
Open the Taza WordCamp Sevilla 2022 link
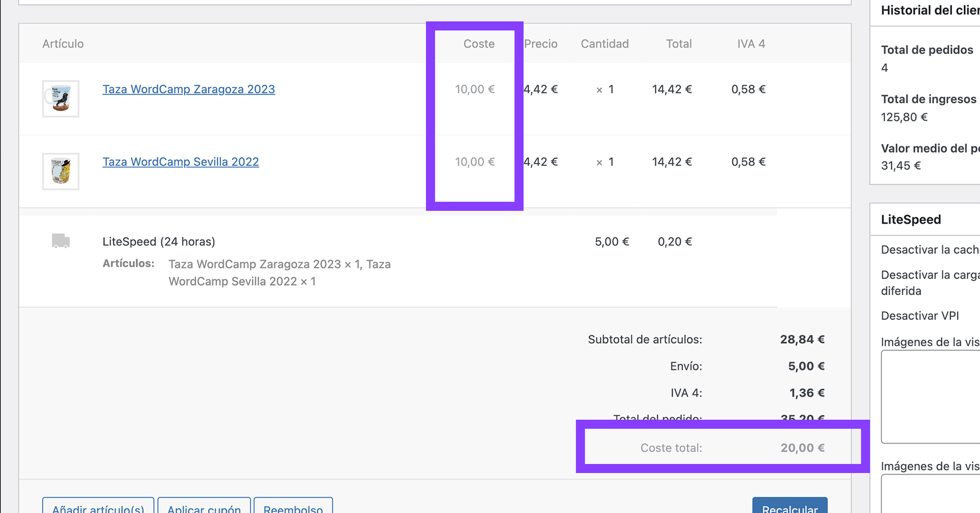click(180, 162)
